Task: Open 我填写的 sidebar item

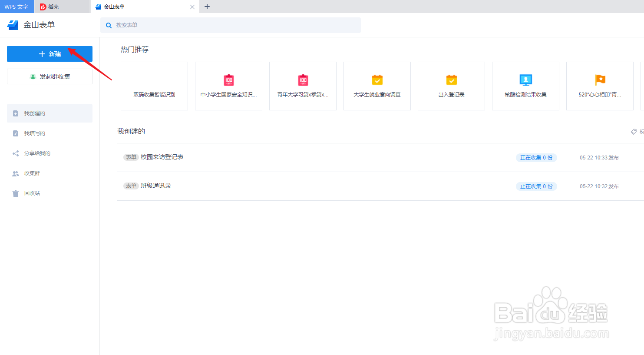Action: (50, 133)
